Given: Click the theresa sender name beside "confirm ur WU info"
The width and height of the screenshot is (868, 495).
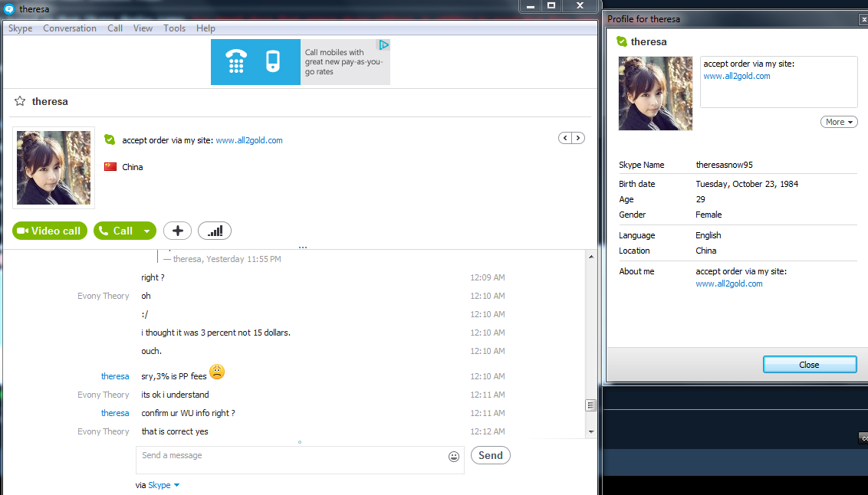Looking at the screenshot, I should (115, 413).
